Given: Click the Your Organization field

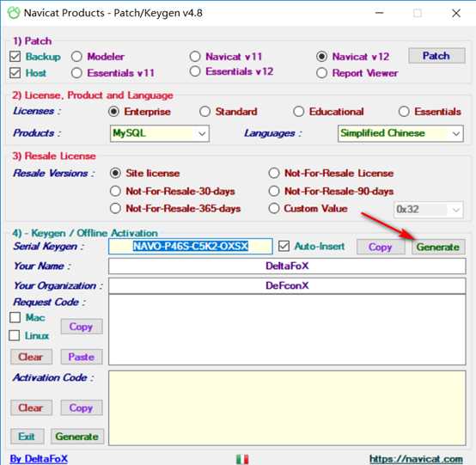Looking at the screenshot, I should (287, 286).
